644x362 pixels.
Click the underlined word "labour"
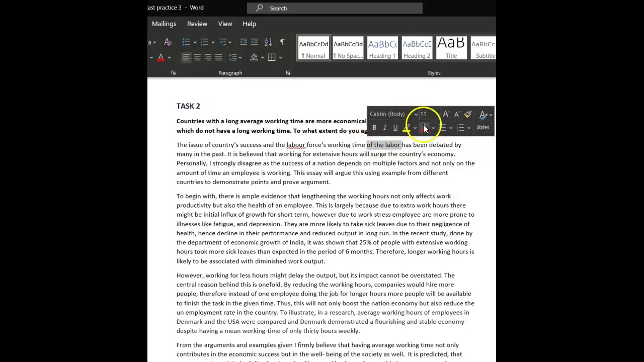[296, 145]
